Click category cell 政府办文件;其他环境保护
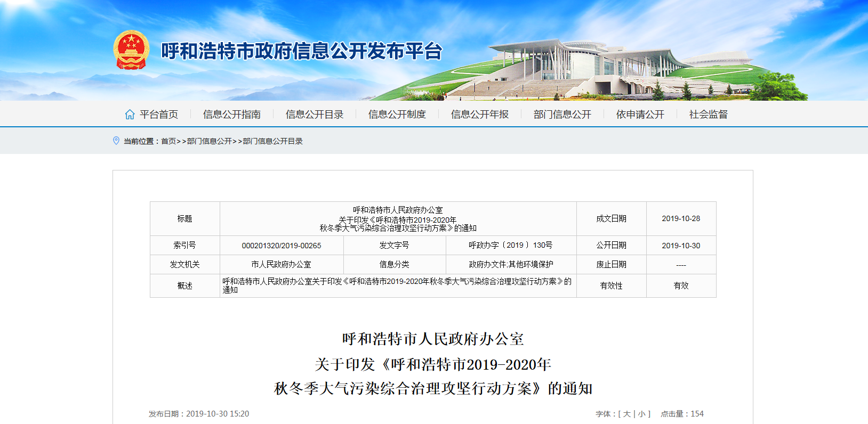 pos(511,265)
